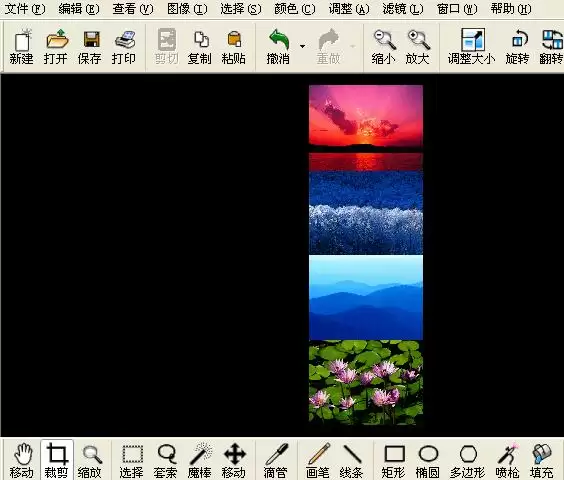Open the 编辑(E) menu
564x480 pixels.
coord(79,9)
